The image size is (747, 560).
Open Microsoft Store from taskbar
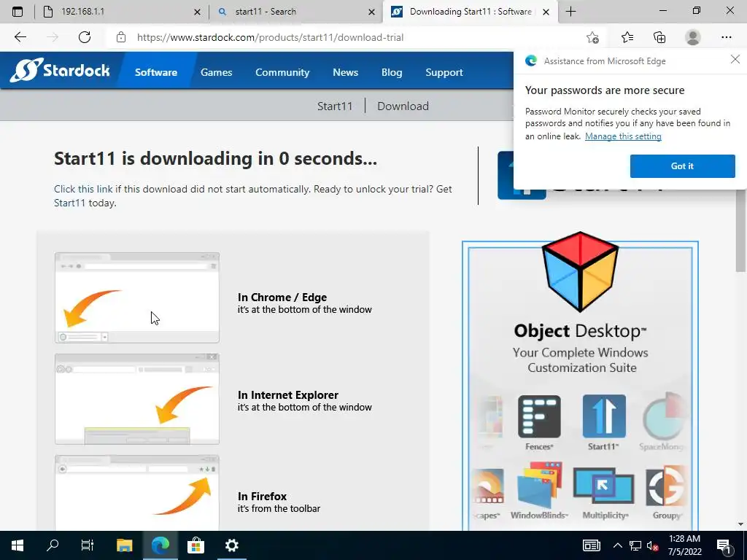click(x=196, y=545)
